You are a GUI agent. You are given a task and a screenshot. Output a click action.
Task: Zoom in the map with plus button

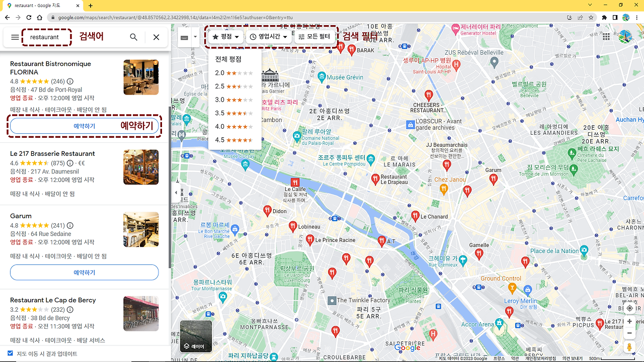coord(629,321)
